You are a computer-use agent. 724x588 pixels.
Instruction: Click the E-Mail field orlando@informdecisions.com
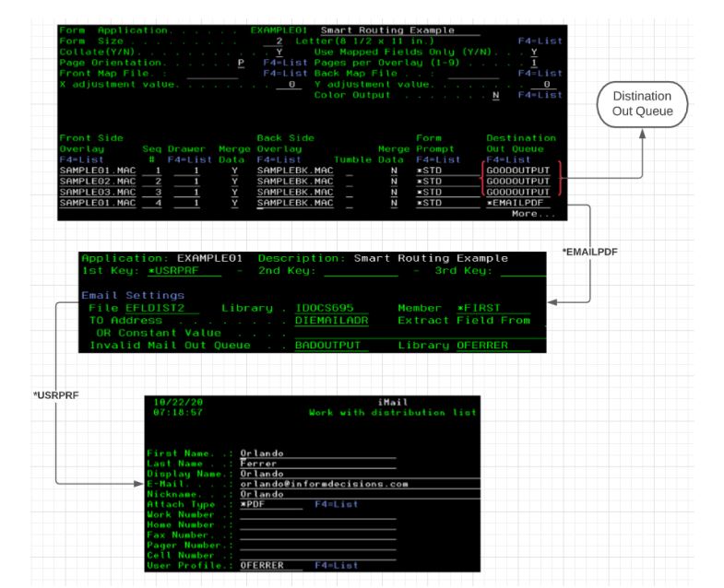[360, 484]
